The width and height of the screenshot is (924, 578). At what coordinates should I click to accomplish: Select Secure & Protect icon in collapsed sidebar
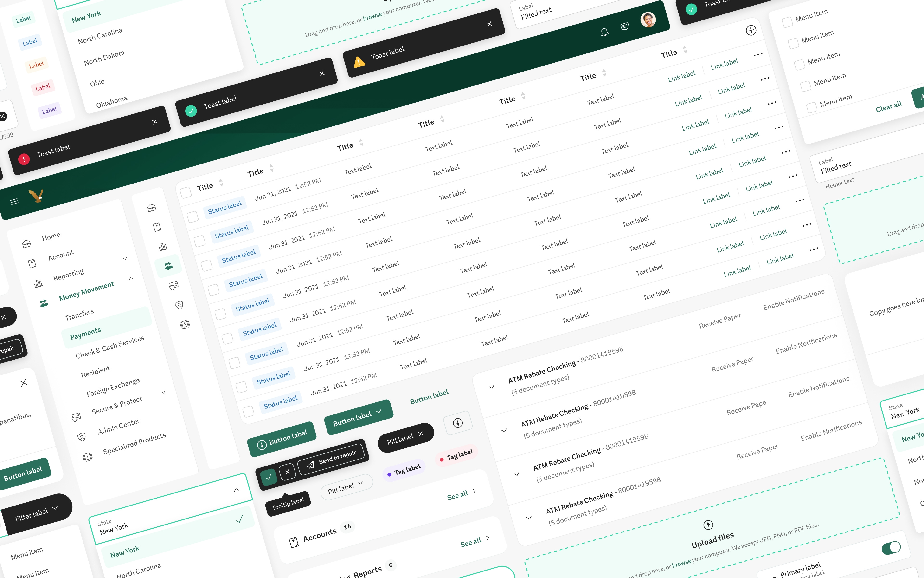pos(174,286)
